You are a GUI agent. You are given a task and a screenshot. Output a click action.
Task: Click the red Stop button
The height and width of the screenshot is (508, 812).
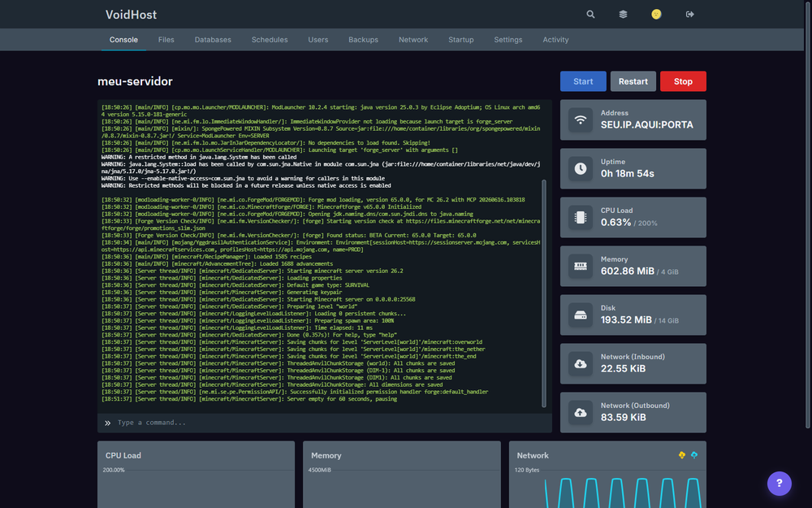pyautogui.click(x=683, y=81)
